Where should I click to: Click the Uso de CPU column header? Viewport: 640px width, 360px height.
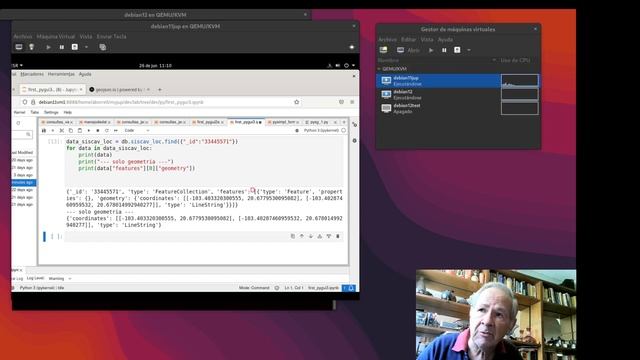[x=515, y=60]
